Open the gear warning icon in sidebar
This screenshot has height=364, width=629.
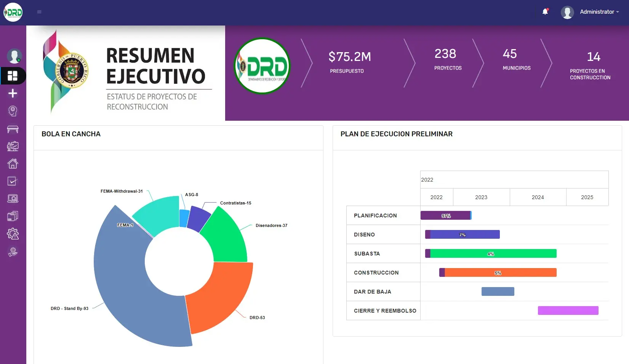[x=13, y=234]
